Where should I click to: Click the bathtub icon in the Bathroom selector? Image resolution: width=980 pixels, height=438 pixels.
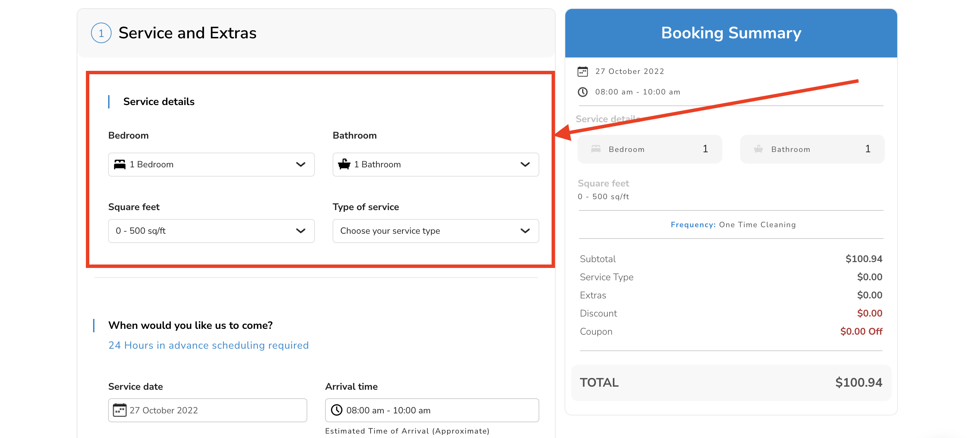pyautogui.click(x=344, y=164)
